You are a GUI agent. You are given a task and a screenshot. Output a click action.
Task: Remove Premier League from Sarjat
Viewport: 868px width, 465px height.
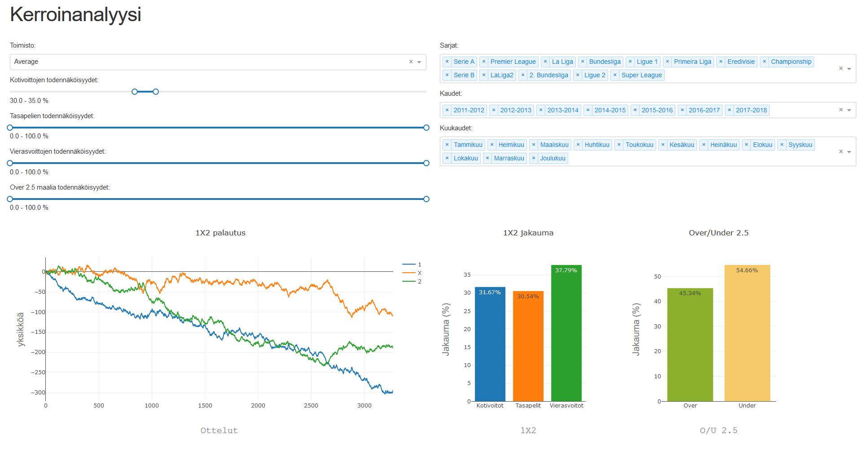click(x=484, y=62)
